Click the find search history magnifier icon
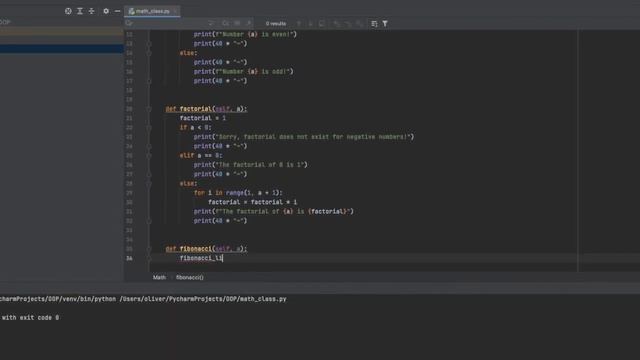The image size is (640, 360). [x=129, y=23]
